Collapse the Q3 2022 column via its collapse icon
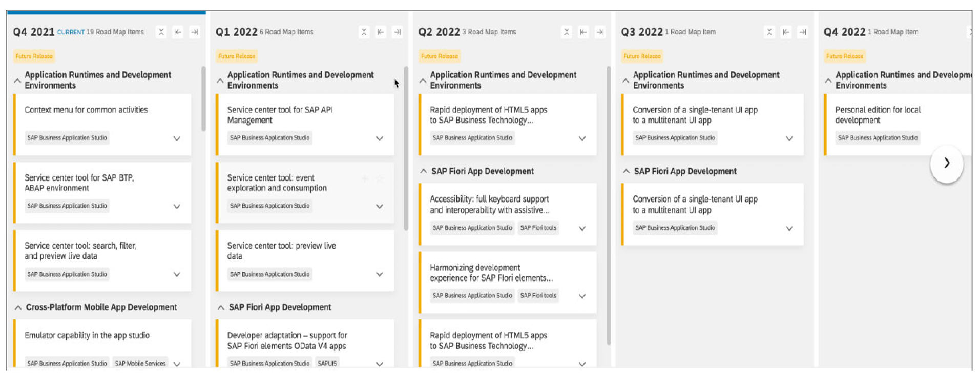This screenshot has width=980, height=381. coord(769,32)
